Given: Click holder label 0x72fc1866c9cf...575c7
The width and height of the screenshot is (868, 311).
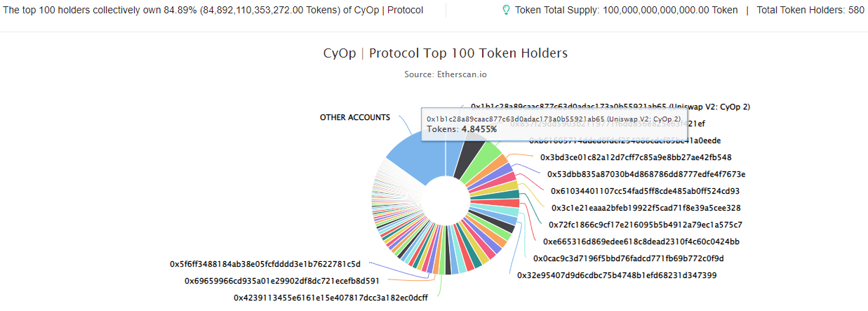Looking at the screenshot, I should [x=645, y=225].
